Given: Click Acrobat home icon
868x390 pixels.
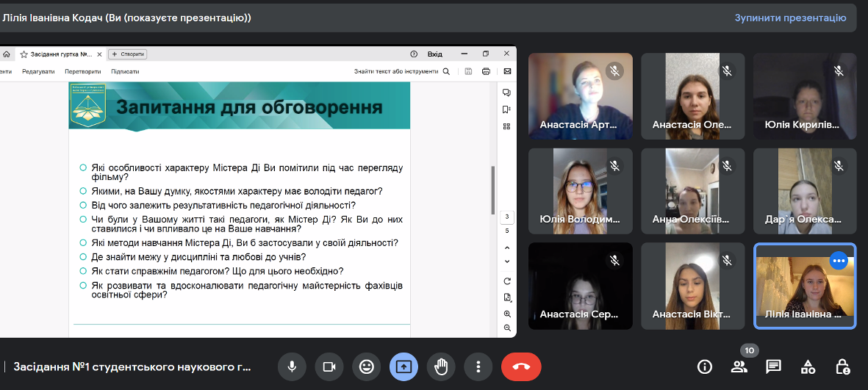Looking at the screenshot, I should [x=7, y=54].
